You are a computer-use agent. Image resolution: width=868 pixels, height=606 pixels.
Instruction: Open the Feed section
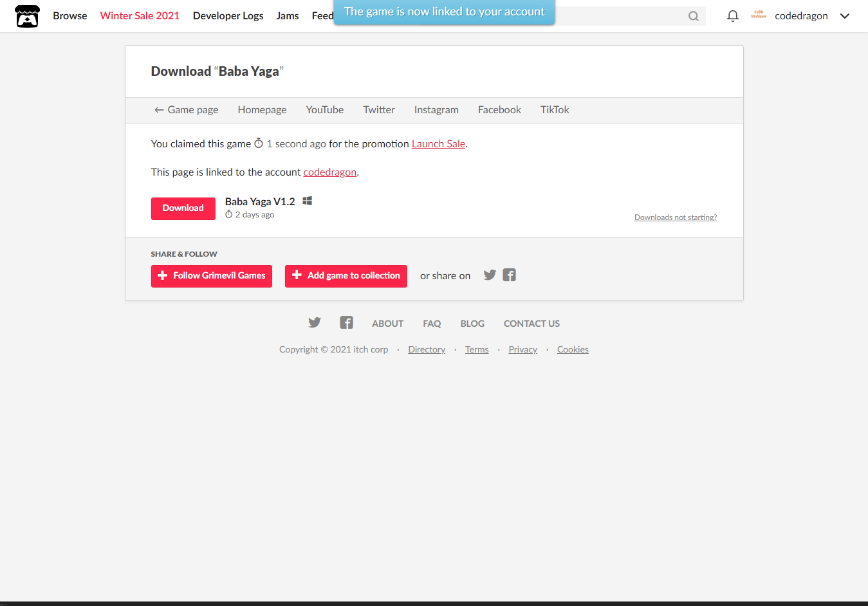coord(322,15)
